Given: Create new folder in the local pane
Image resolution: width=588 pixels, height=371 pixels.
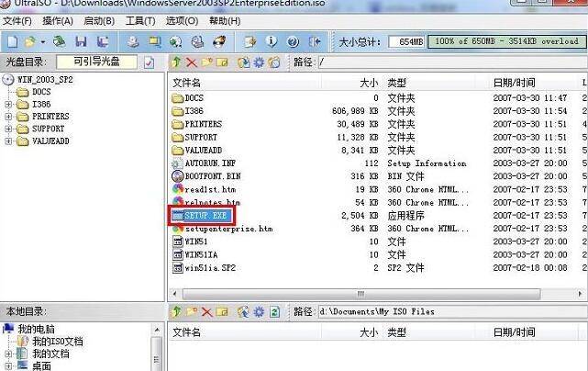Looking at the screenshot, I should tap(192, 311).
